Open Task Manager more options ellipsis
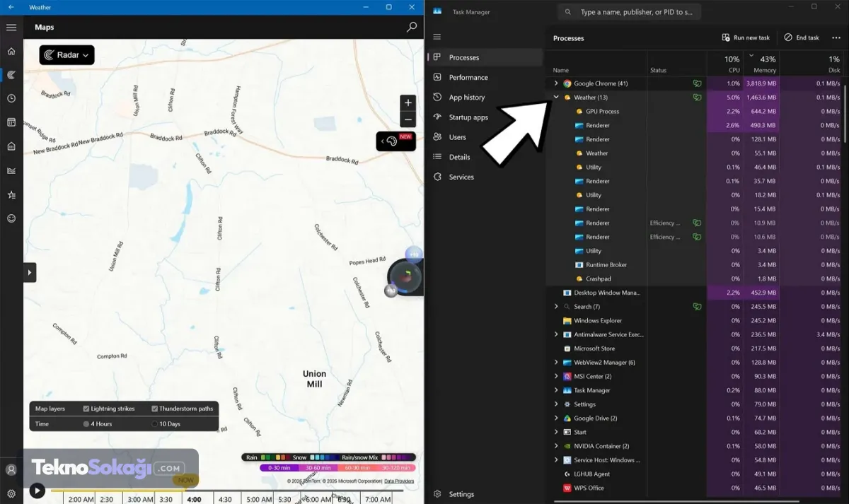The width and height of the screenshot is (849, 504). [836, 37]
